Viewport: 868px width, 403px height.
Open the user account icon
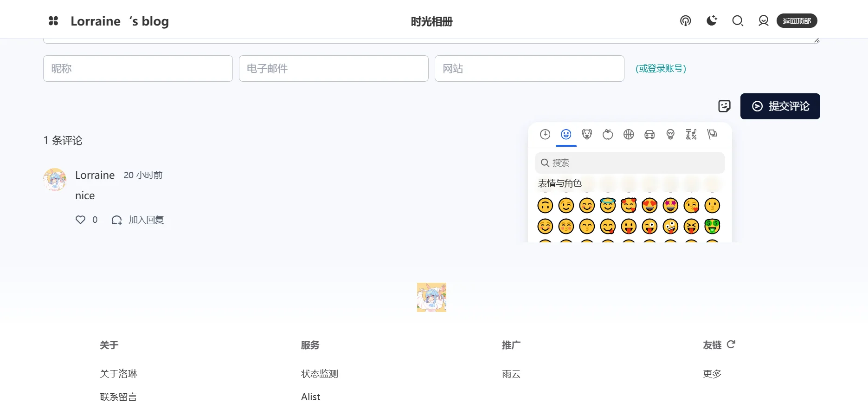[x=763, y=21]
